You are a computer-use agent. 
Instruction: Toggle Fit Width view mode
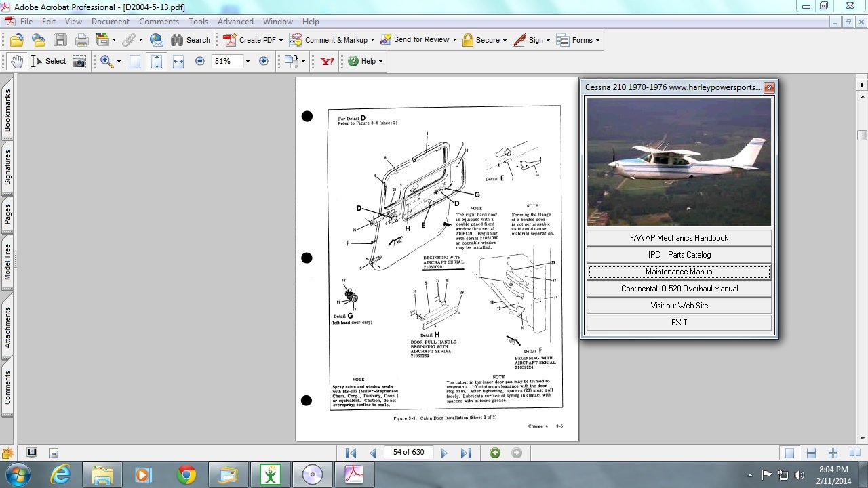tap(178, 61)
